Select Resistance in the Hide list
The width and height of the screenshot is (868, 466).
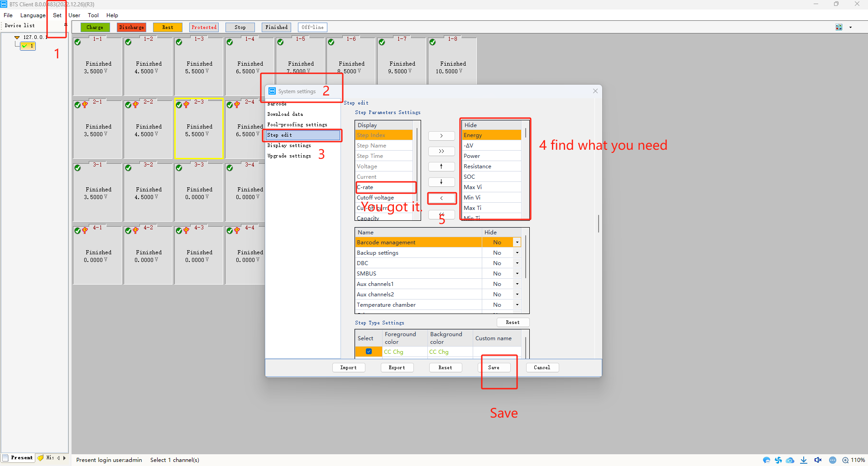(491, 166)
